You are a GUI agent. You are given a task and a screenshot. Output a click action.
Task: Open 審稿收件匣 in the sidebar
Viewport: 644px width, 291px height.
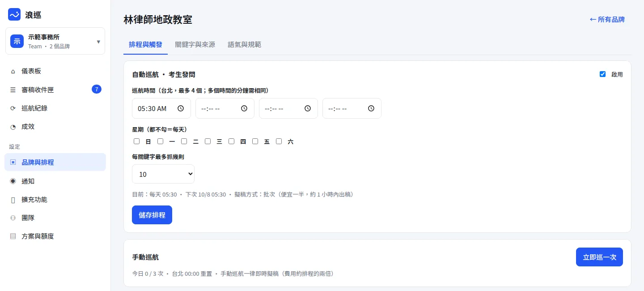[55, 90]
